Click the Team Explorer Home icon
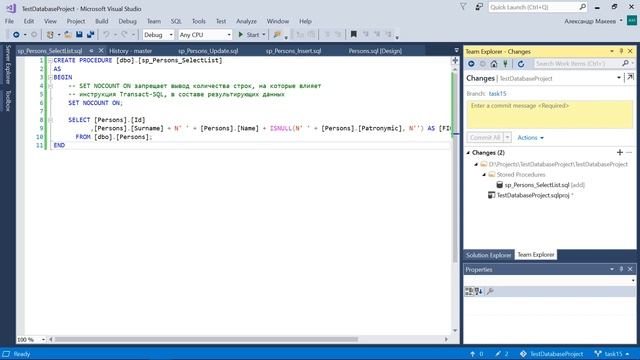640x360 pixels. (494, 64)
